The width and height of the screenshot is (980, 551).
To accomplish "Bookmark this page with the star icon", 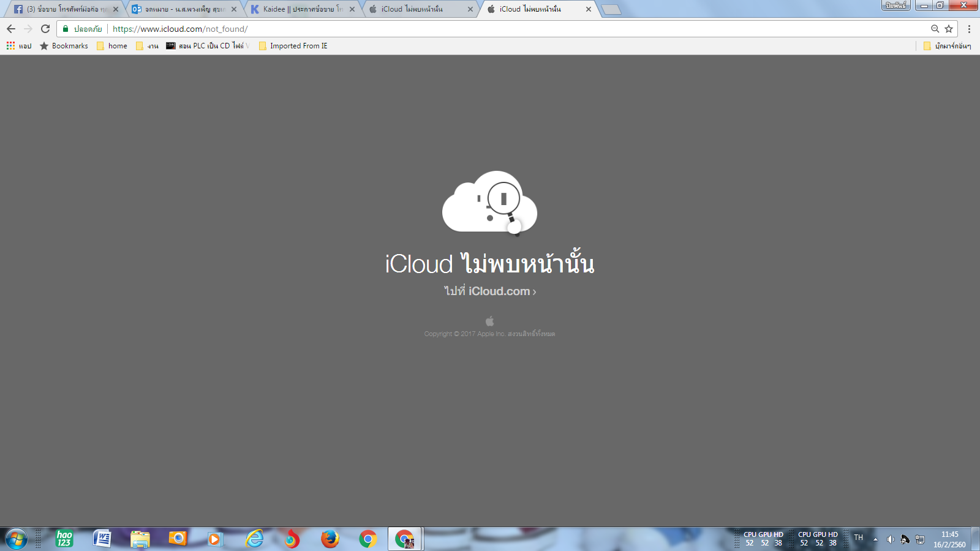I will 949,29.
